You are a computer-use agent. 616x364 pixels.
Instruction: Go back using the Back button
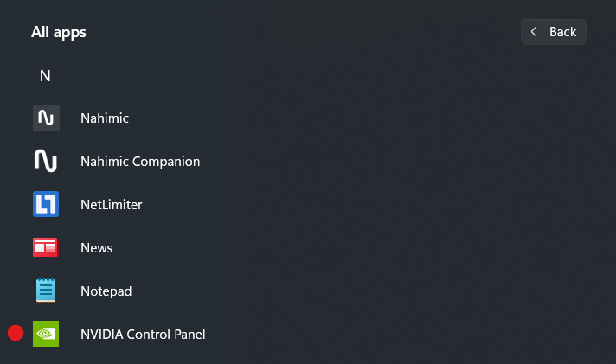point(554,32)
